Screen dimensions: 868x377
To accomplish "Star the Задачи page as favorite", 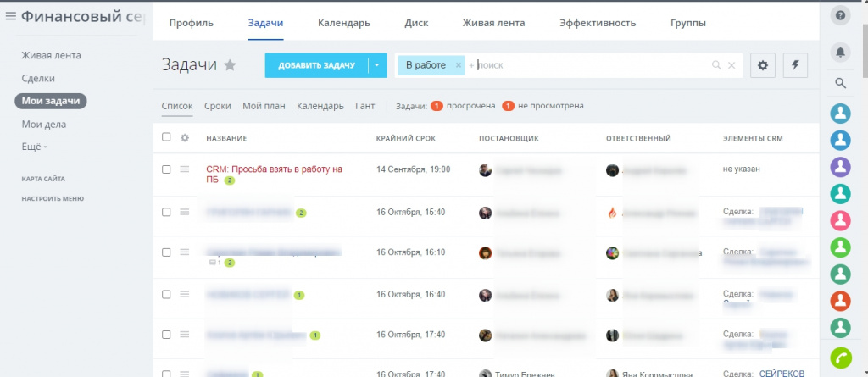I will coord(230,65).
